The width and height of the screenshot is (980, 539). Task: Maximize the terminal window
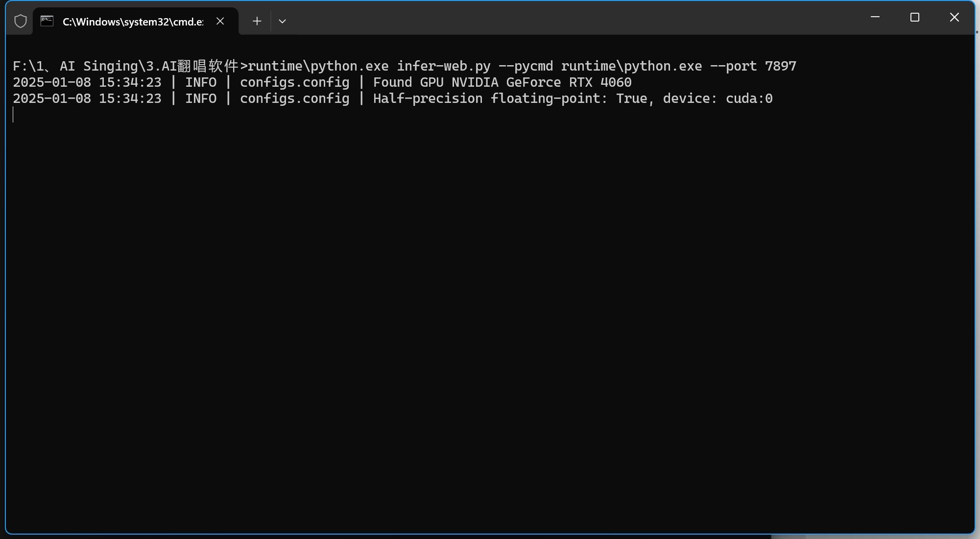tap(914, 17)
